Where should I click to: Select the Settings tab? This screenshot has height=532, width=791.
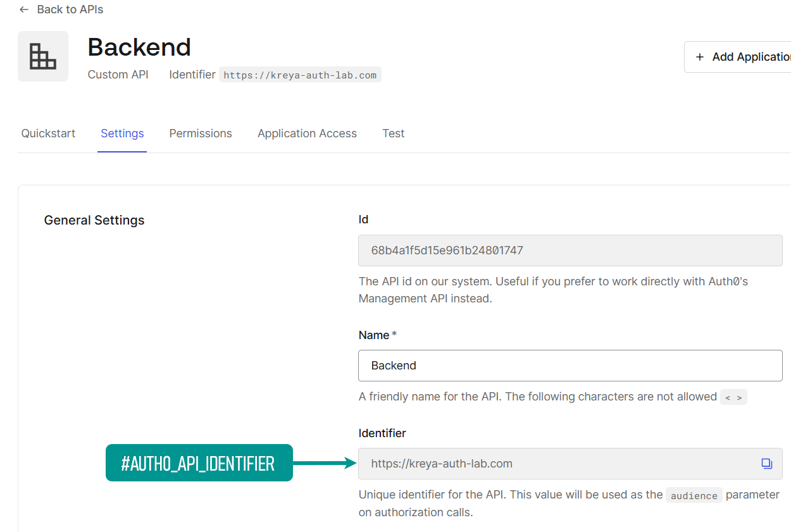[x=122, y=133]
